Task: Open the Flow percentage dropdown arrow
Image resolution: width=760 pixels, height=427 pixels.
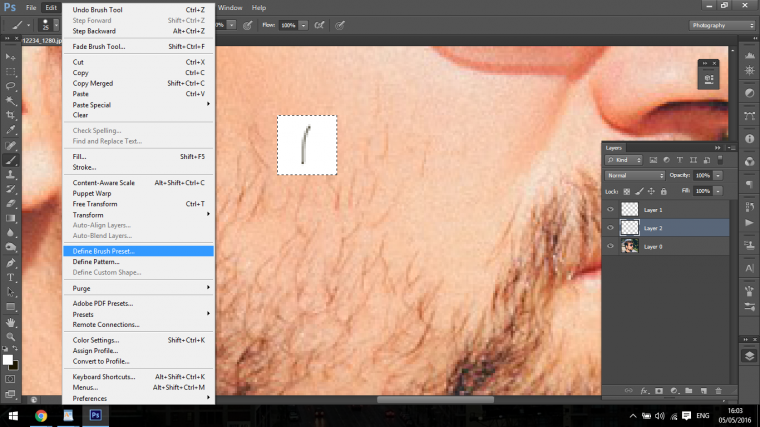Action: pyautogui.click(x=303, y=25)
